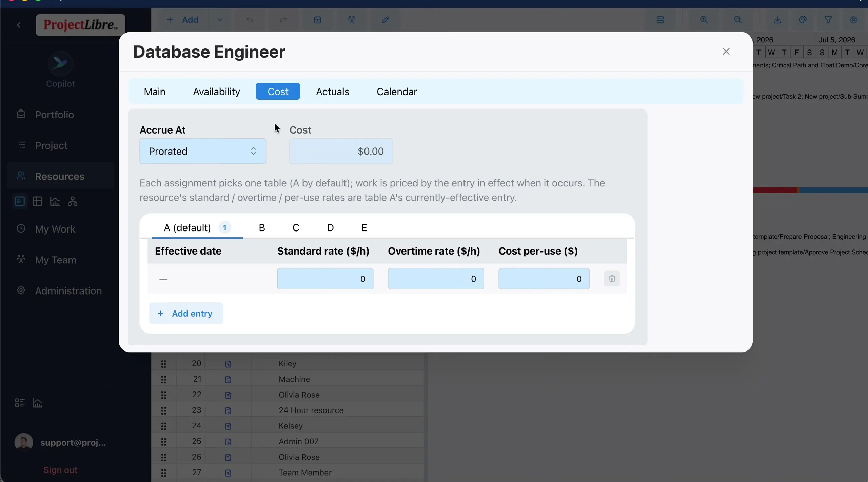Open the Accrue At Prorated dropdown
Viewport: 868px width, 482px height.
203,151
